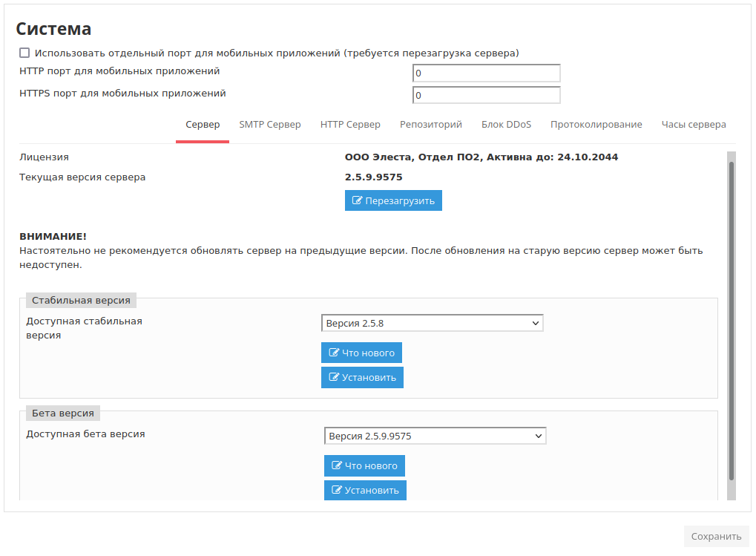Open the HTTP Сервер tab
The image size is (756, 556).
pos(350,125)
